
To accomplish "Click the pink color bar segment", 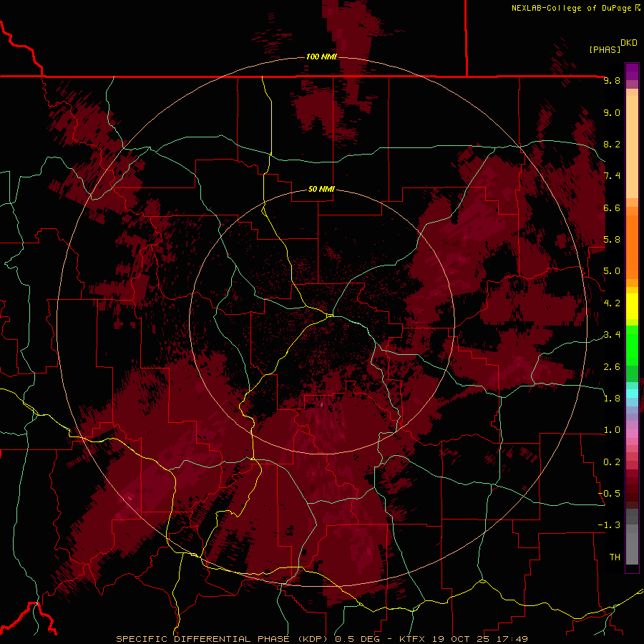I will [632, 434].
